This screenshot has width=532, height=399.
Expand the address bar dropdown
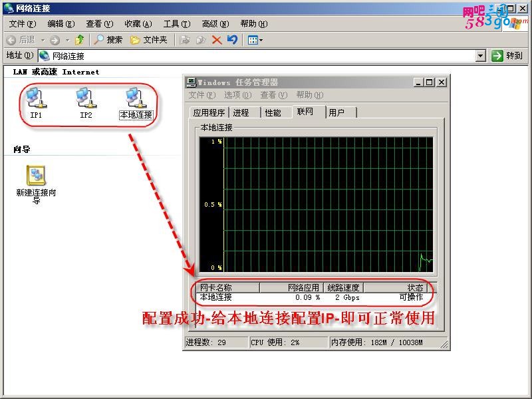480,56
